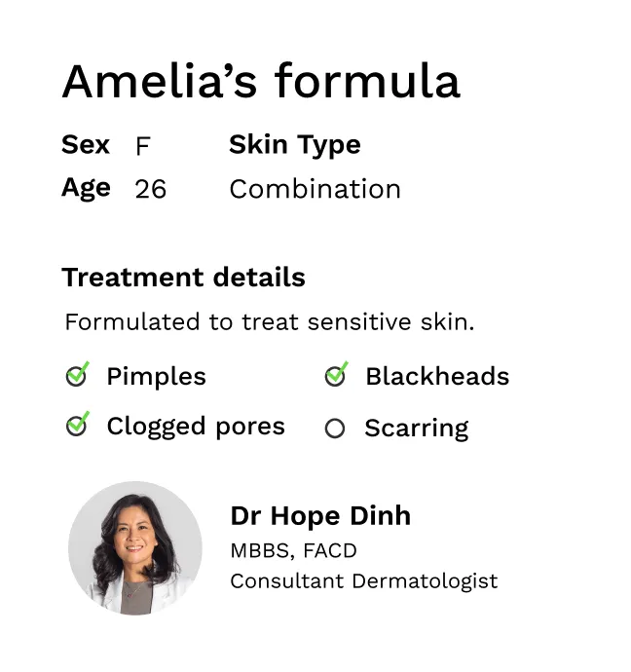Image resolution: width=631 pixels, height=672 pixels.
Task: Click the Consultant Dermatologist title
Action: [x=363, y=581]
